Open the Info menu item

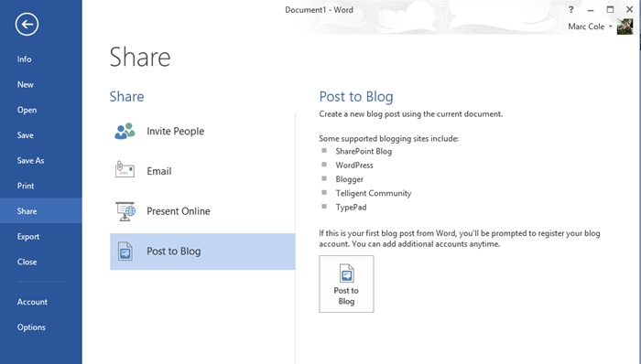click(41, 59)
